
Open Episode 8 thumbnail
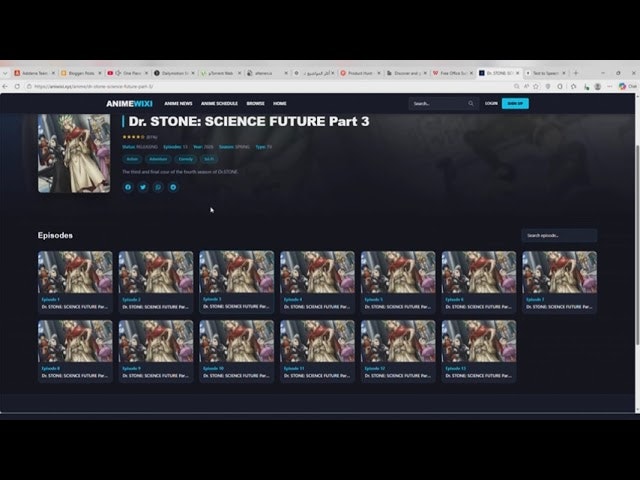(x=75, y=341)
